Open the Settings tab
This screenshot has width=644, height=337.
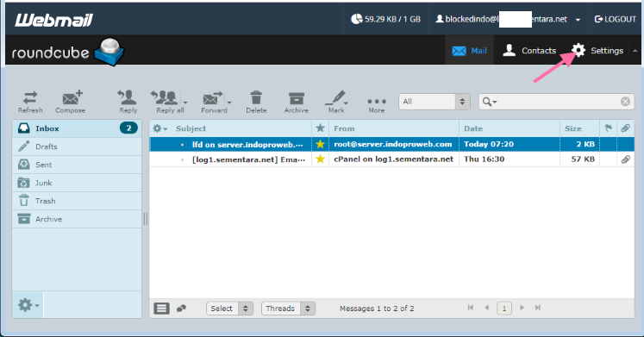pyautogui.click(x=598, y=51)
